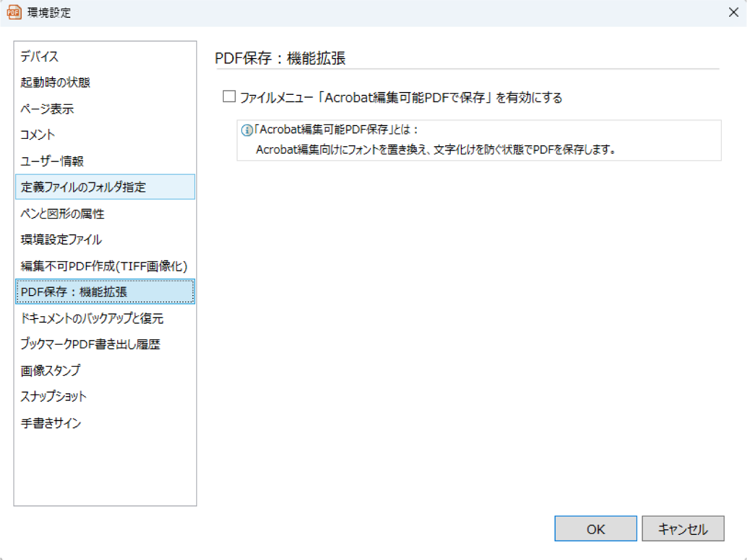
Task: Choose 定義ファイルのフォルダ指定 entry
Action: [x=105, y=187]
